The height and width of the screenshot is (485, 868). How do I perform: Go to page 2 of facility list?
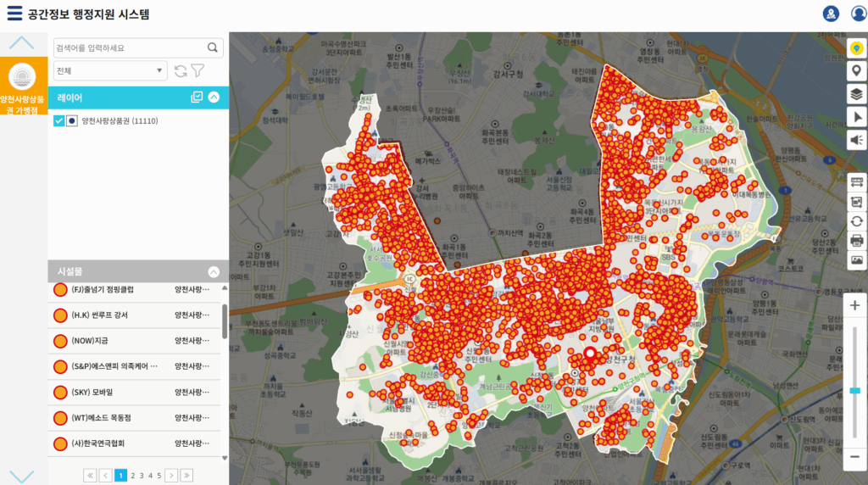(131, 476)
